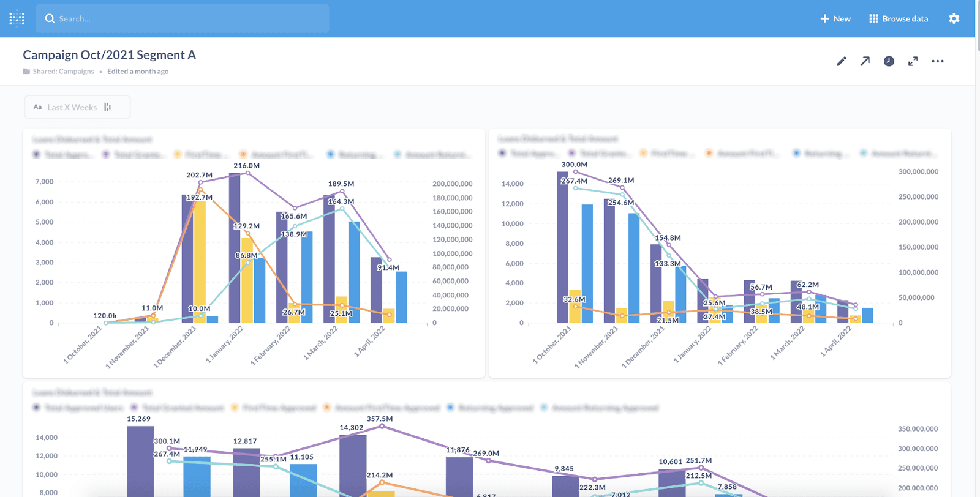The image size is (980, 497).
Task: Click the Browse data grid button
Action: pos(898,18)
